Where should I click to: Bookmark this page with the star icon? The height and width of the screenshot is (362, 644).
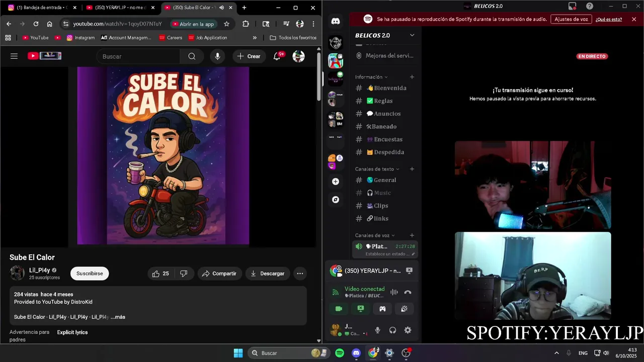(x=226, y=24)
